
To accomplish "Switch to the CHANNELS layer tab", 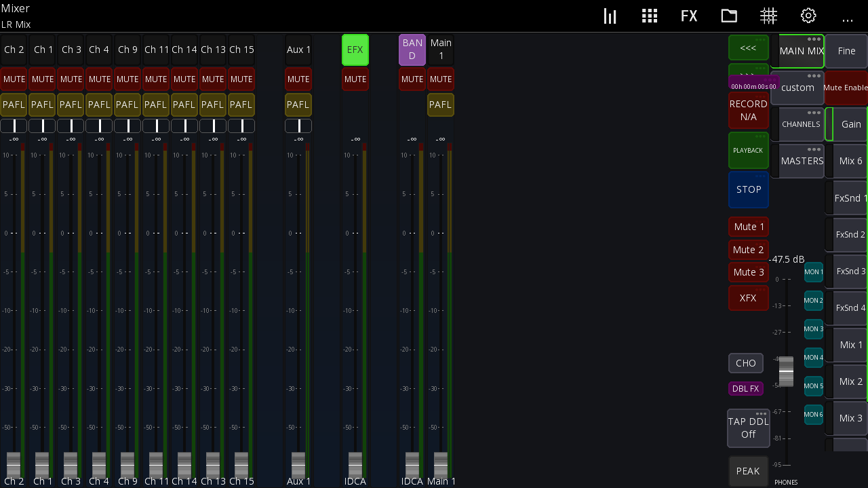I will pos(798,124).
